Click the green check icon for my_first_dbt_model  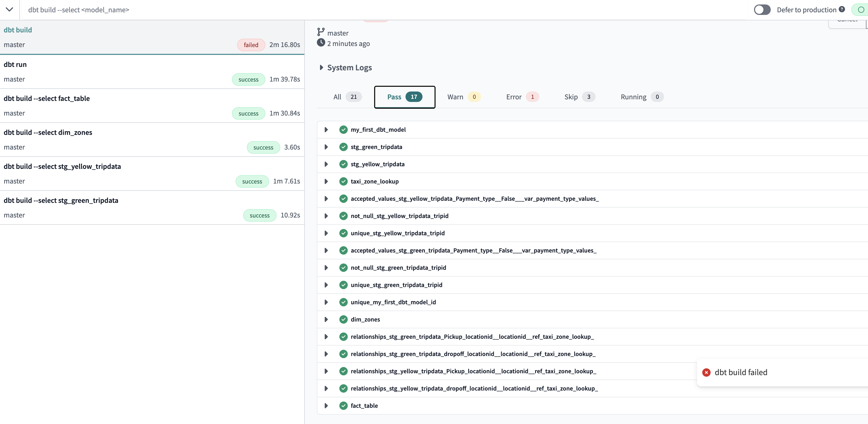343,130
